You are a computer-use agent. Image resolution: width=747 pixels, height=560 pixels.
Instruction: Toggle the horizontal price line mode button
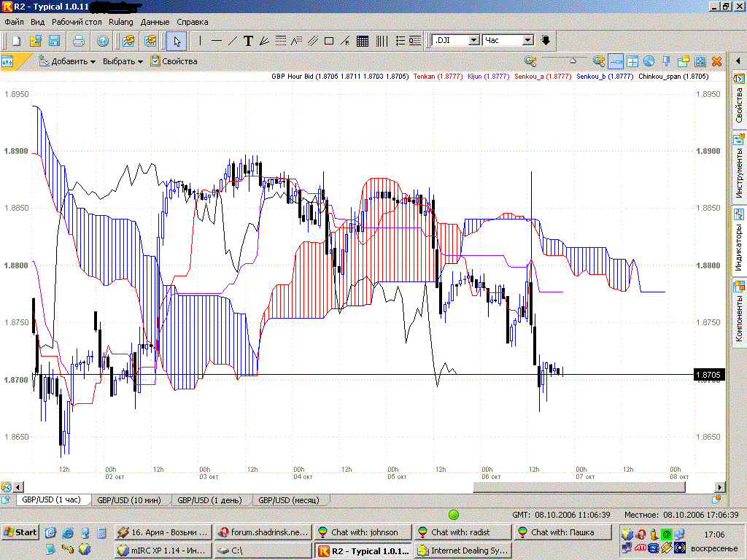[x=616, y=61]
